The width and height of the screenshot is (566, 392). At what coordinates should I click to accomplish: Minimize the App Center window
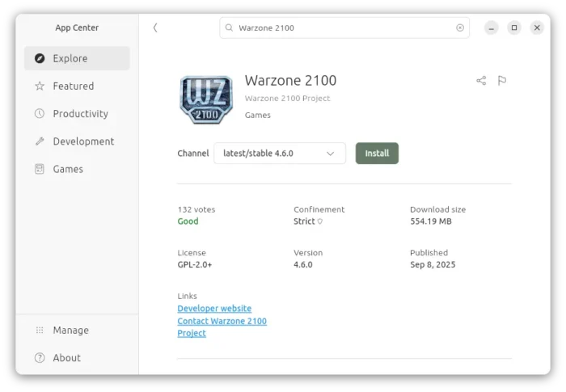click(x=492, y=27)
